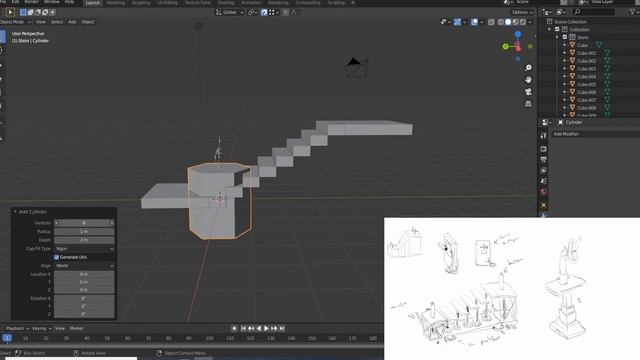640x360 pixels.
Task: Jump to the timeline start frame button
Action: (243, 329)
